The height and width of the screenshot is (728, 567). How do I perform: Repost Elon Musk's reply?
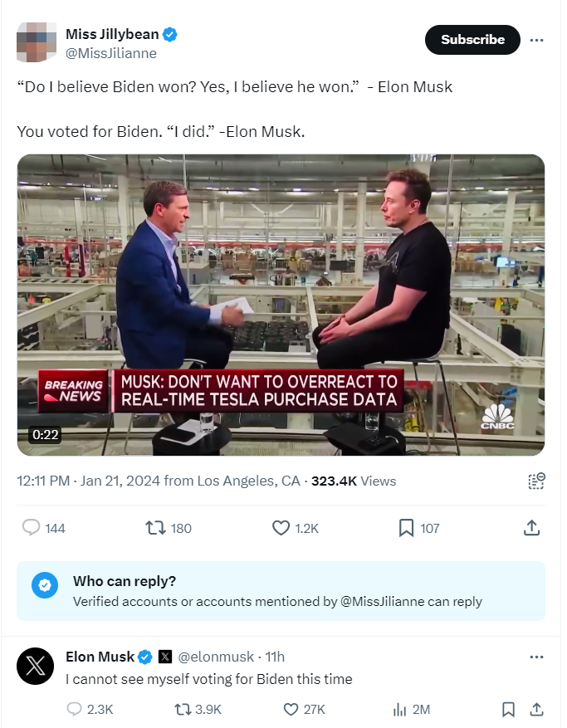pyautogui.click(x=183, y=709)
